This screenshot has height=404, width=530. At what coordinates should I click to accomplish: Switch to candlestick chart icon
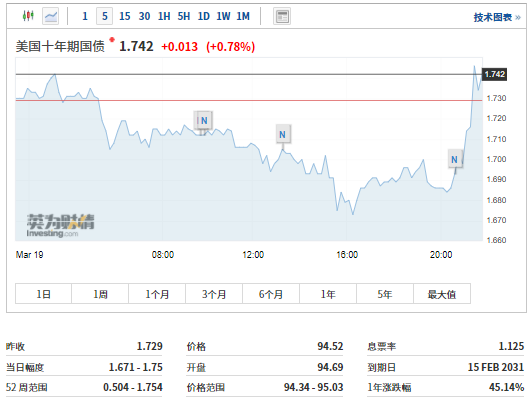pyautogui.click(x=28, y=16)
